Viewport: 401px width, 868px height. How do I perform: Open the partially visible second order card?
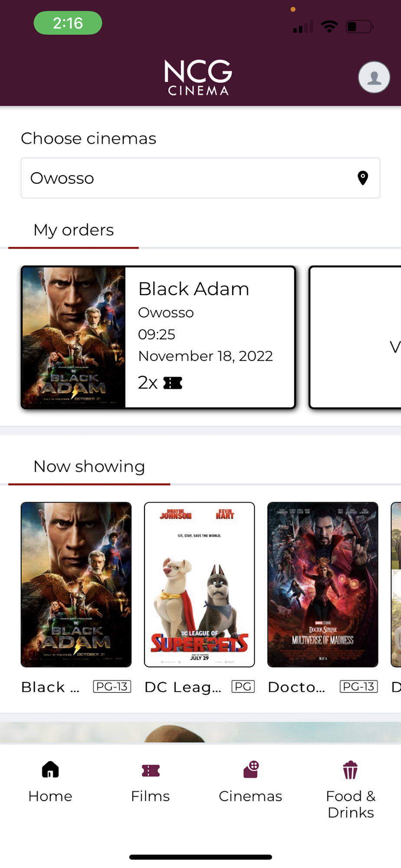pos(355,337)
